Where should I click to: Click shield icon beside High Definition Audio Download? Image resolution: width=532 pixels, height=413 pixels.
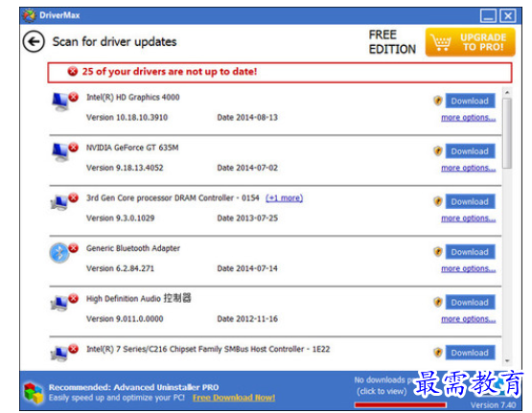(438, 302)
